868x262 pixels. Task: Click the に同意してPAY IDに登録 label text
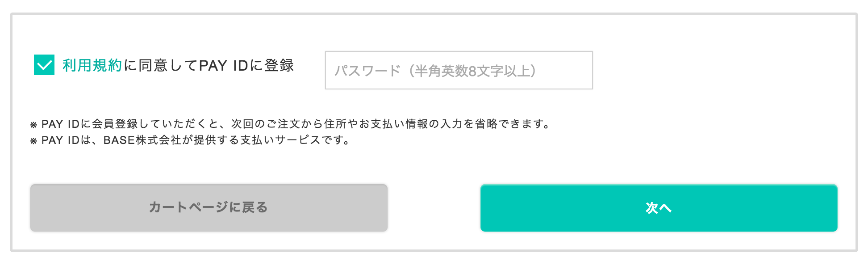click(x=209, y=65)
